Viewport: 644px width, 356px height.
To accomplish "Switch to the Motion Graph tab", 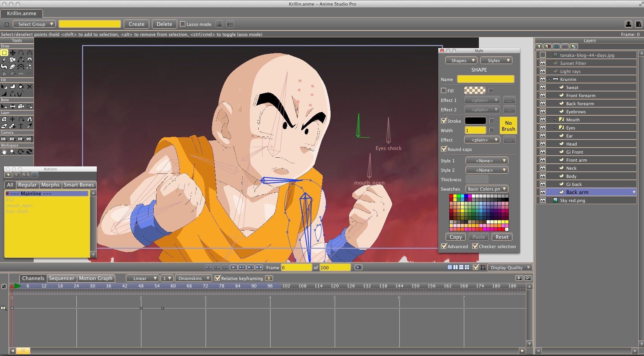I will 96,278.
